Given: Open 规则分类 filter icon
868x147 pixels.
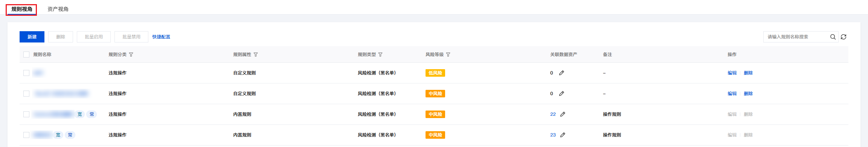Looking at the screenshot, I should (131, 55).
